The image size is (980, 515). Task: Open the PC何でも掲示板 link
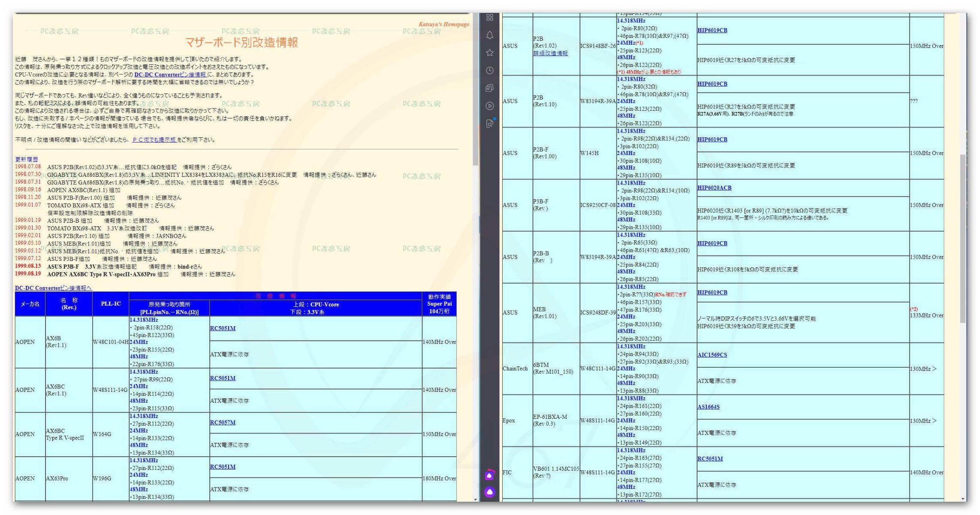coord(154,140)
